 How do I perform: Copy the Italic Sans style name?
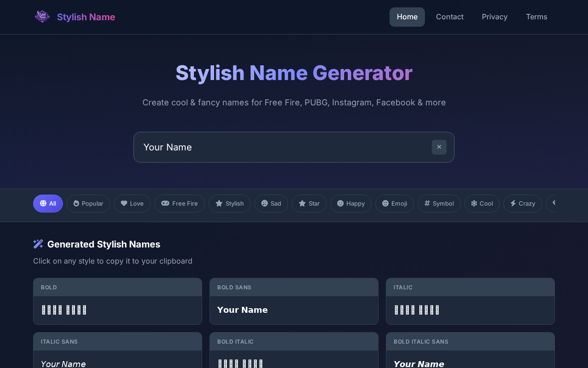(118, 351)
